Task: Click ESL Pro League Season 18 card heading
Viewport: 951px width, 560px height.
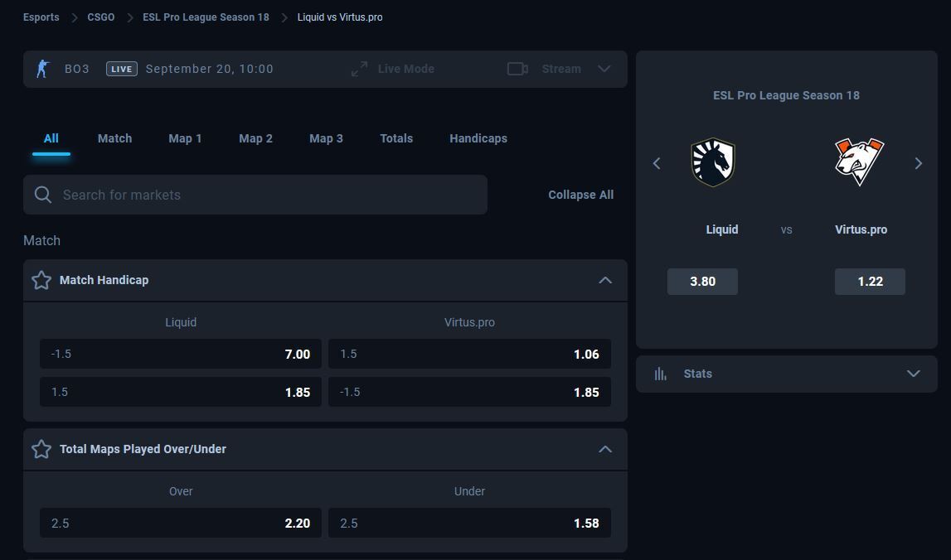Action: tap(786, 95)
